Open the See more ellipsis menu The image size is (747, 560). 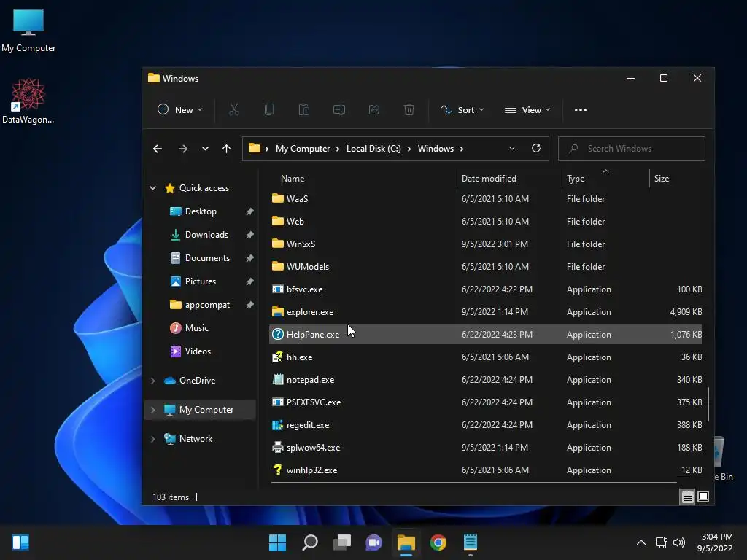pos(580,110)
